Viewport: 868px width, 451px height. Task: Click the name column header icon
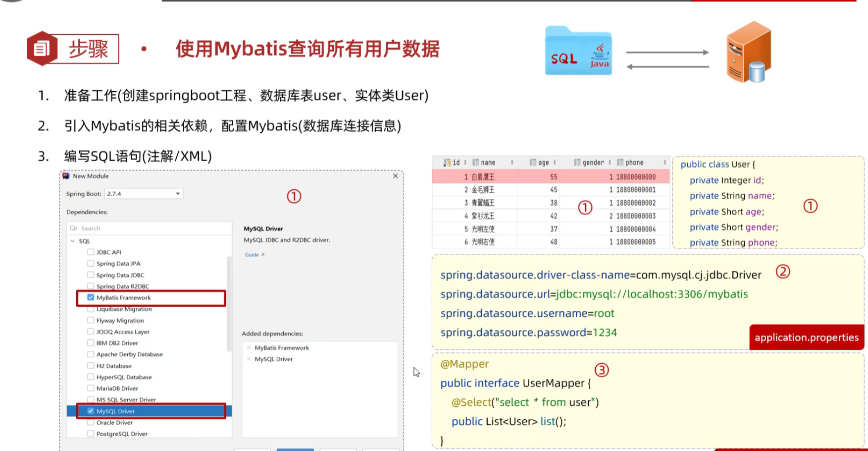(x=475, y=163)
